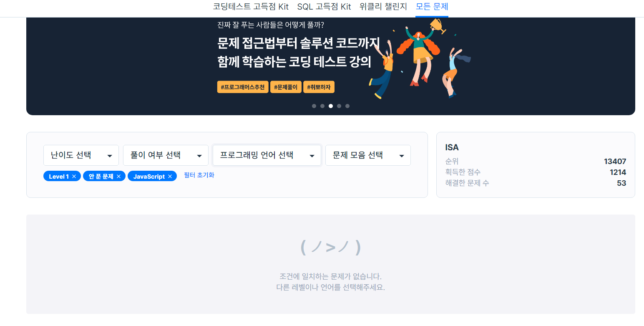Open the 난이도 선택 dropdown
This screenshot has width=644, height=326.
81,155
